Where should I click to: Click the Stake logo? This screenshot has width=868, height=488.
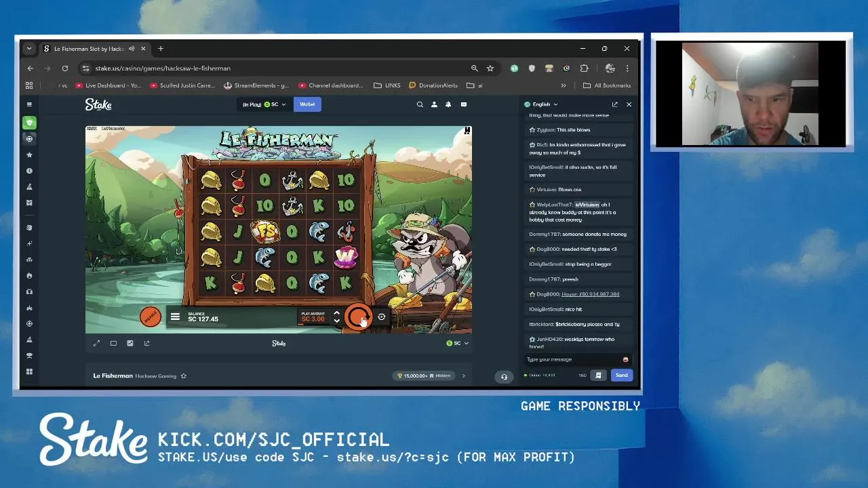pyautogui.click(x=98, y=104)
